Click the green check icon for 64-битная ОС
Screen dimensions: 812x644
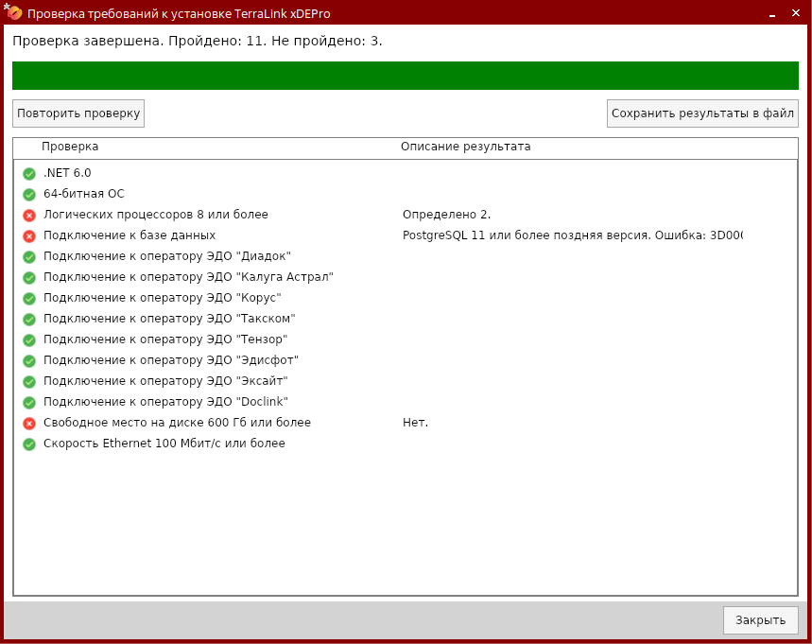pyautogui.click(x=29, y=194)
